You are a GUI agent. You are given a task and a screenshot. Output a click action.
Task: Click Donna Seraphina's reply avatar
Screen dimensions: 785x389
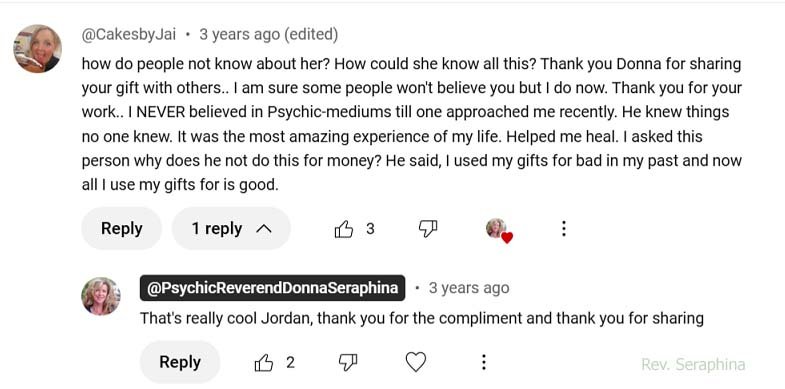tap(101, 296)
